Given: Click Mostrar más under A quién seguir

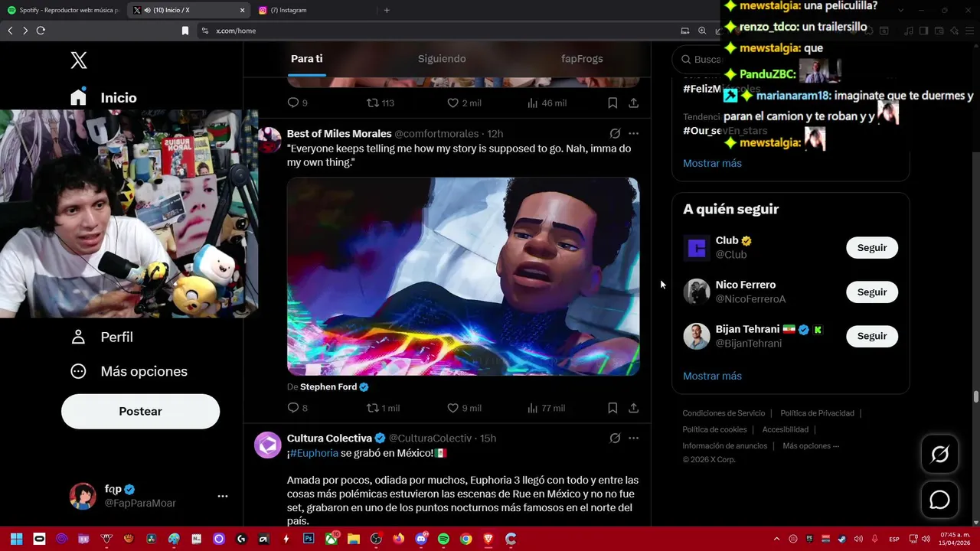Looking at the screenshot, I should point(712,376).
